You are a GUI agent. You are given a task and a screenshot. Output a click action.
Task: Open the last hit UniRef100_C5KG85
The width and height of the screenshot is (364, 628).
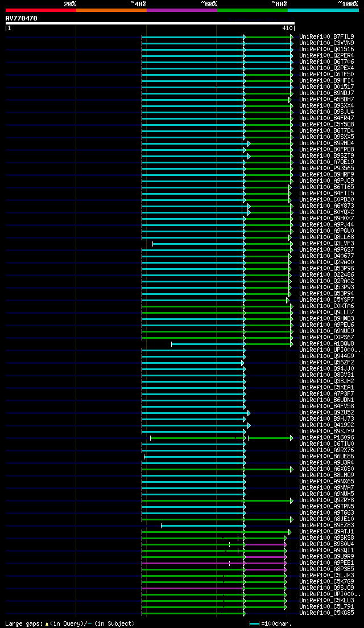coord(326,613)
